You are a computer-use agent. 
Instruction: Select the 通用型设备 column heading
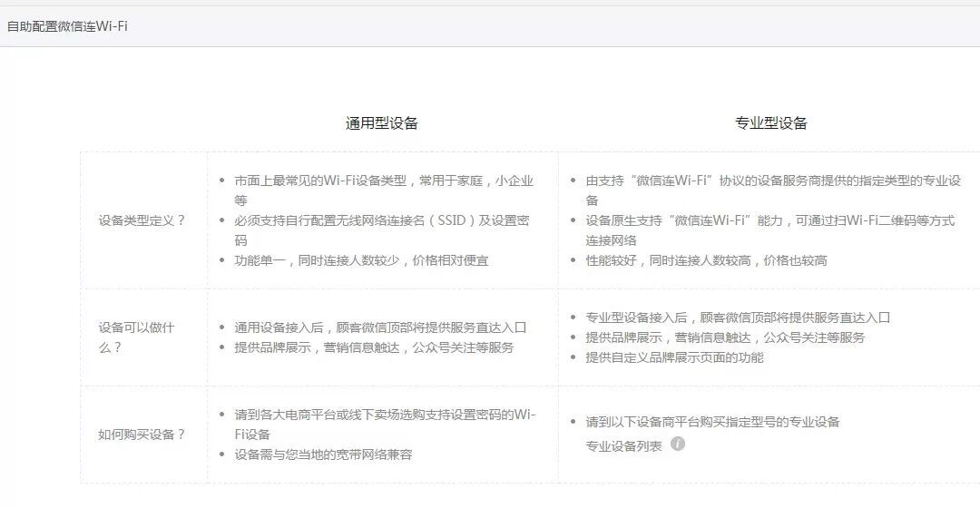381,123
